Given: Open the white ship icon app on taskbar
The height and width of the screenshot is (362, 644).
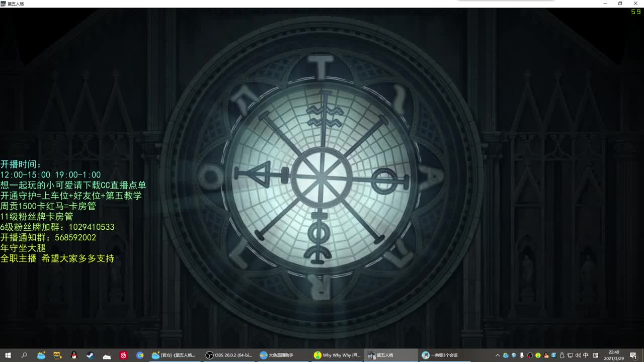Looking at the screenshot, I should click(x=107, y=355).
